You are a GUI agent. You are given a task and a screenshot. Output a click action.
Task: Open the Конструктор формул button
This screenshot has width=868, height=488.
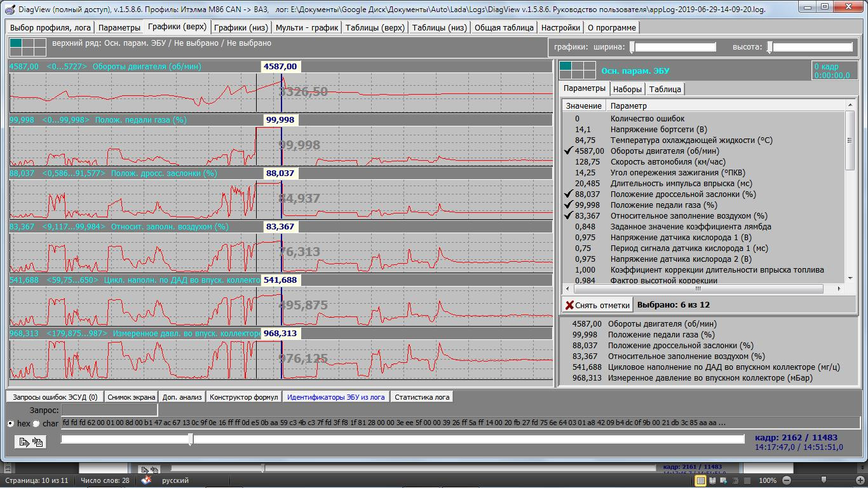tap(244, 397)
